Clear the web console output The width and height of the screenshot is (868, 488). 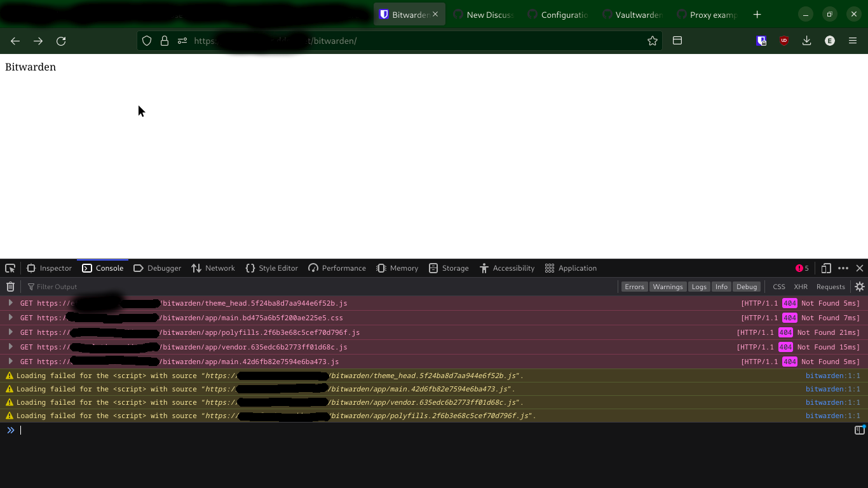pos(10,286)
